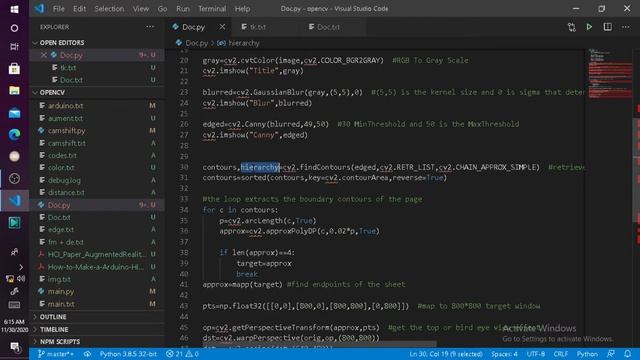Image resolution: width=640 pixels, height=360 pixels.
Task: Open debug.log in the file tree
Action: coord(97,180)
